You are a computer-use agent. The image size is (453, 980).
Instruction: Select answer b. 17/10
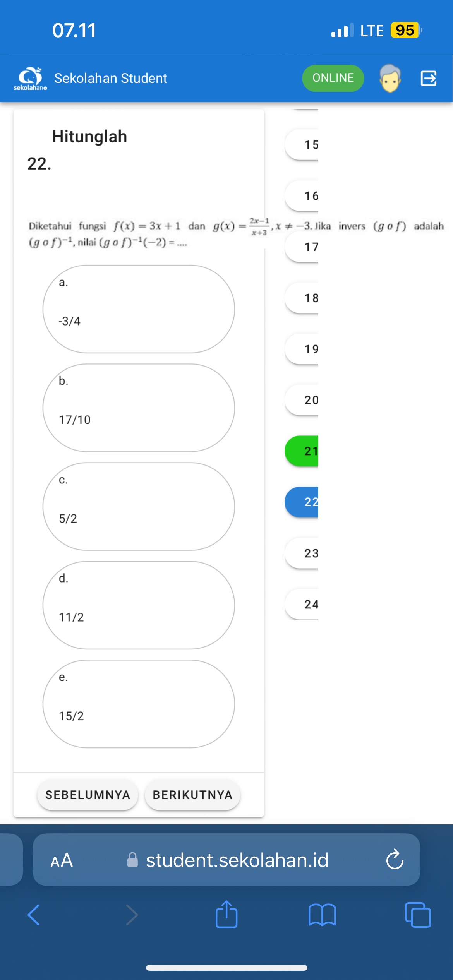click(x=139, y=408)
